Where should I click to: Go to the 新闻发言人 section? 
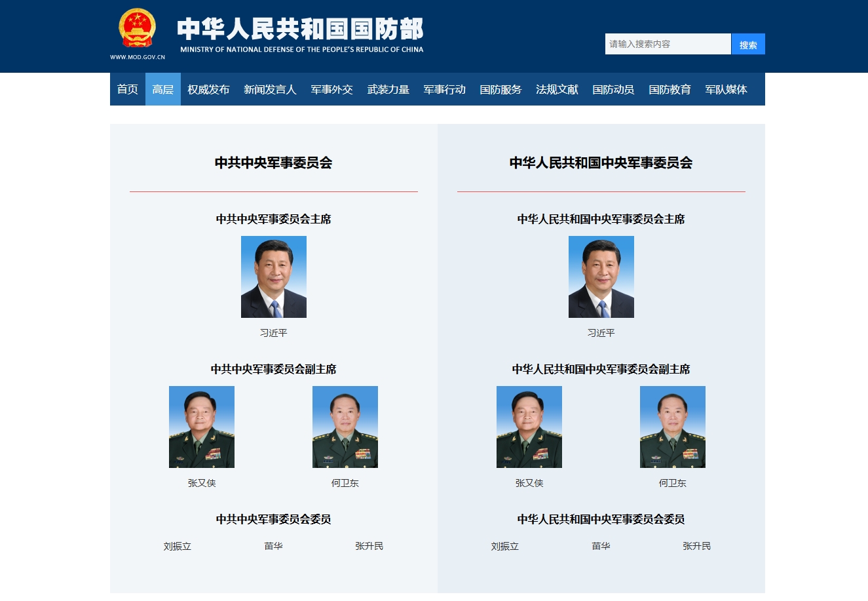click(x=270, y=89)
